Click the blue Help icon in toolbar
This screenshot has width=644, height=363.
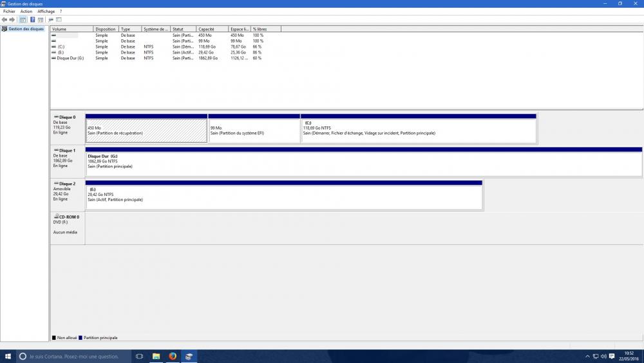click(x=32, y=20)
